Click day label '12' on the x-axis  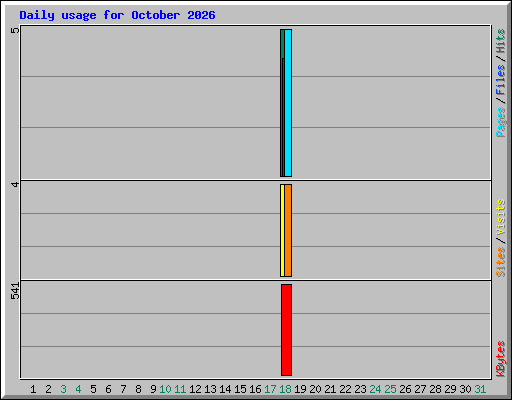[x=195, y=389]
